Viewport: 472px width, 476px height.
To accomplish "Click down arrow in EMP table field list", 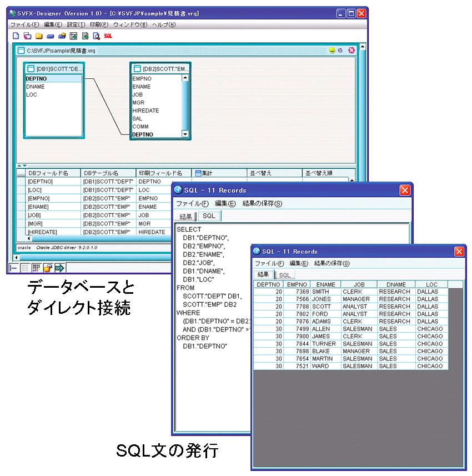I will pos(185,134).
